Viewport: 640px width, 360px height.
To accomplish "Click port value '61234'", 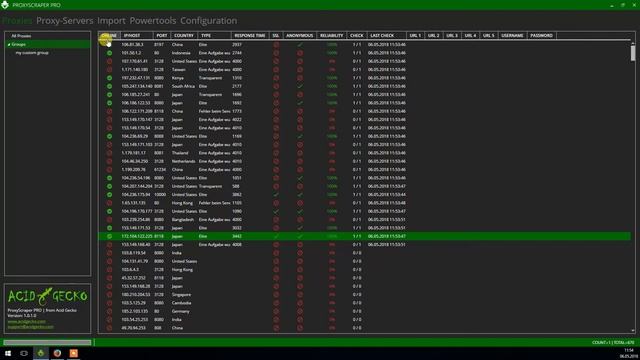I will 160,170.
